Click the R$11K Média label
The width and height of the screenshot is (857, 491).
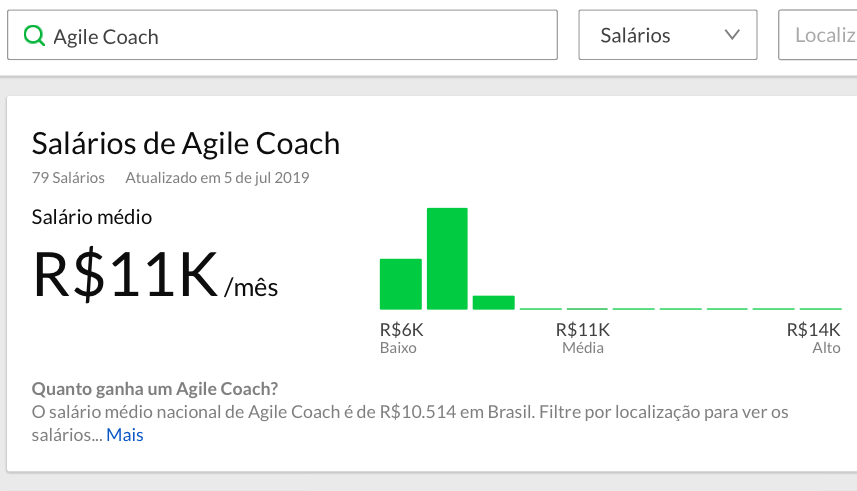(x=583, y=338)
